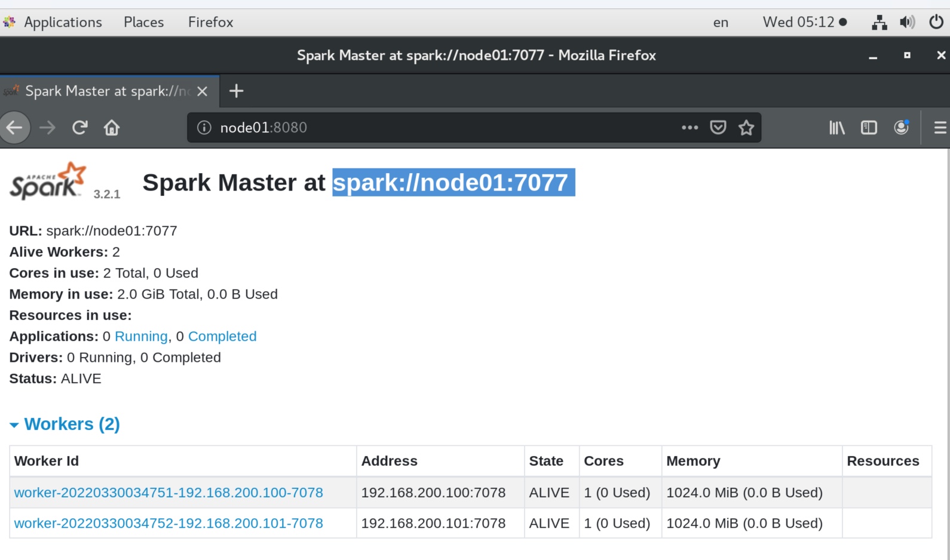Click the page vertical scrollbar

[948, 354]
